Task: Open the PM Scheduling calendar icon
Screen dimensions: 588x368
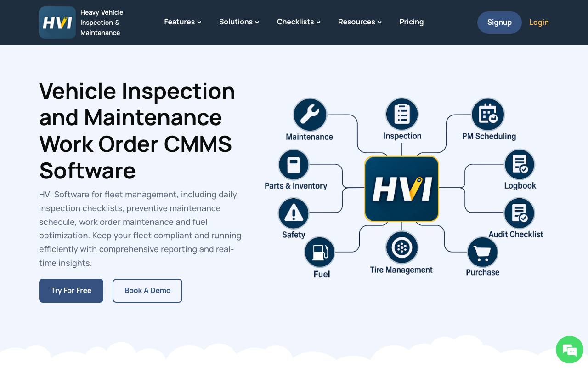Action: (x=488, y=114)
